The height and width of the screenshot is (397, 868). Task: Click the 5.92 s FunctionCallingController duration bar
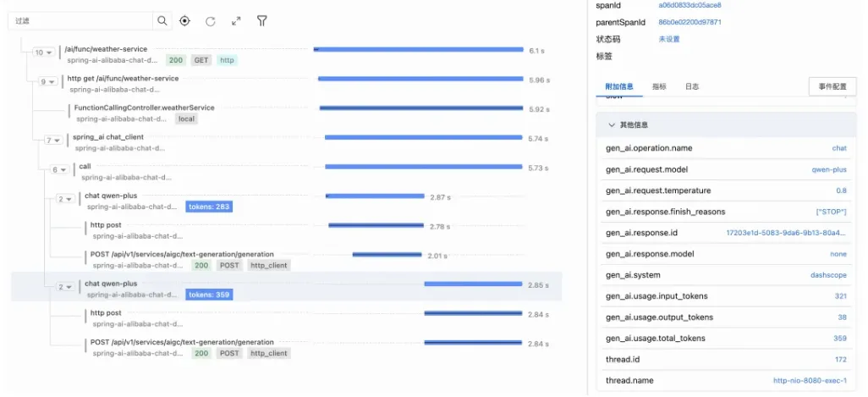421,108
